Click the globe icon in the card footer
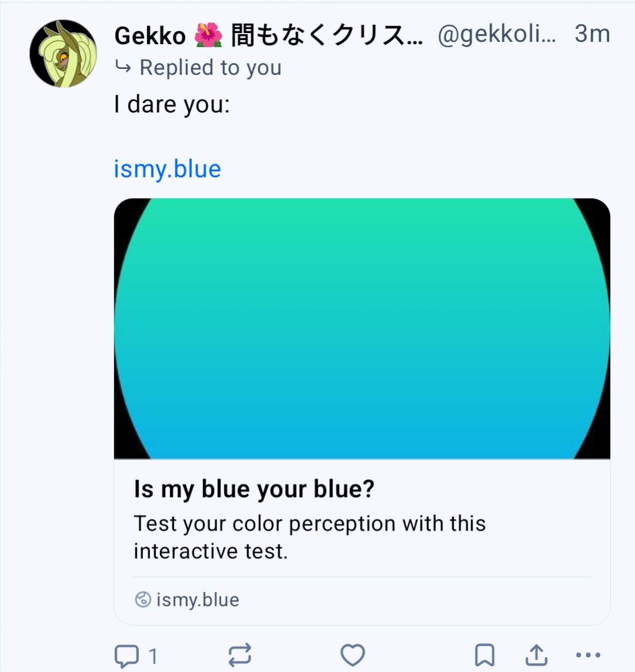Viewport: 635px width, 672px height. (x=143, y=600)
